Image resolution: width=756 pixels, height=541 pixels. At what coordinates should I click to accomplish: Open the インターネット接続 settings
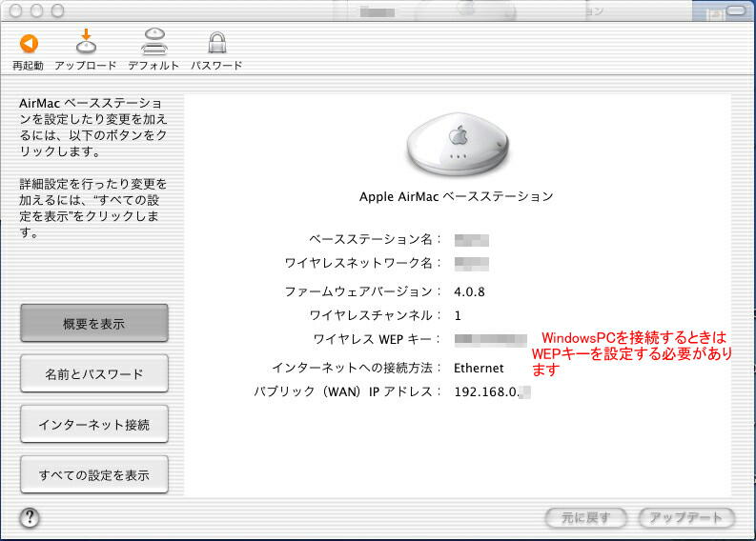pyautogui.click(x=94, y=425)
